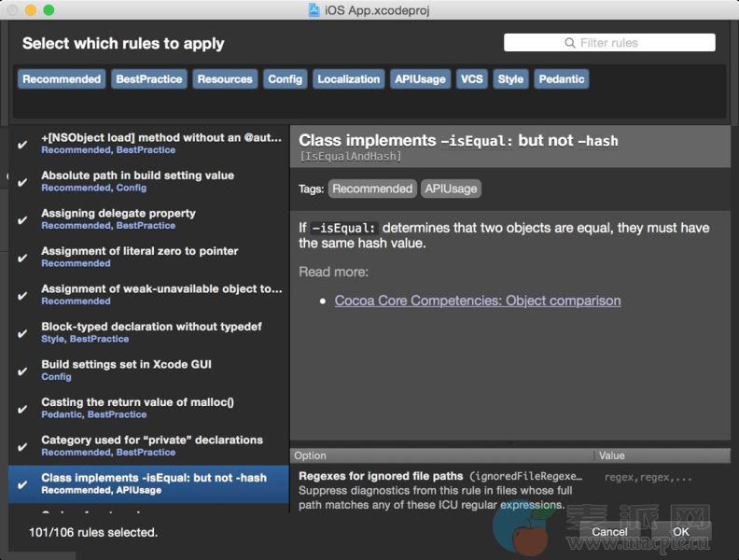This screenshot has height=560, width=739.
Task: Filter rules by Style tag
Action: click(510, 79)
